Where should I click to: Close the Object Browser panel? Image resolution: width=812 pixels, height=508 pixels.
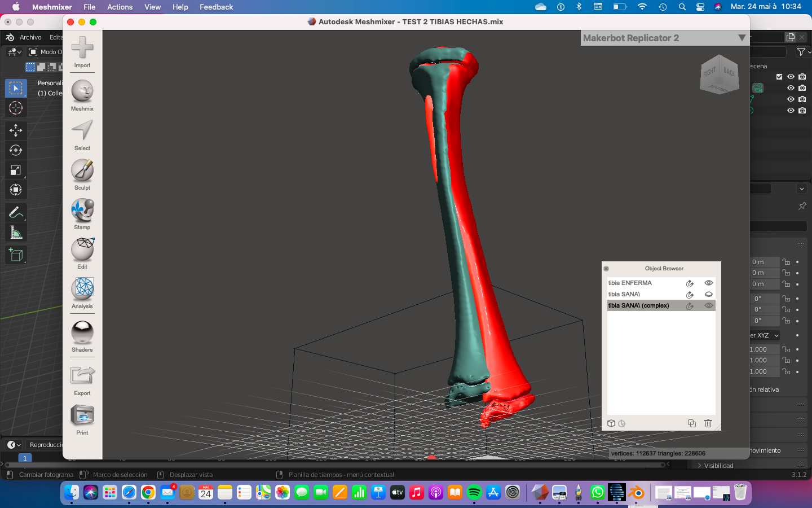[606, 269]
